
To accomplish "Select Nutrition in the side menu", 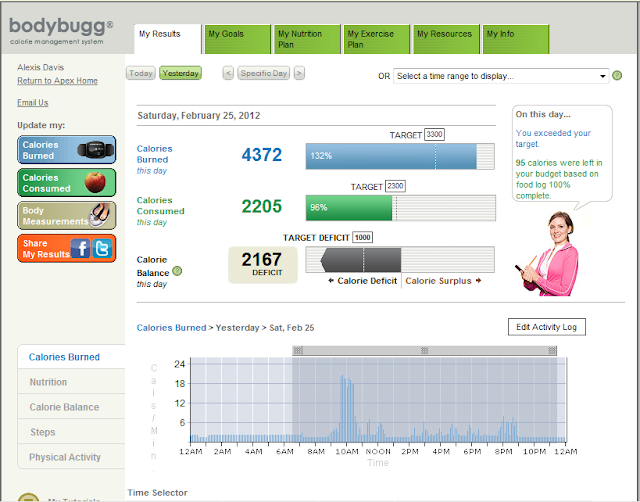I will pyautogui.click(x=71, y=382).
